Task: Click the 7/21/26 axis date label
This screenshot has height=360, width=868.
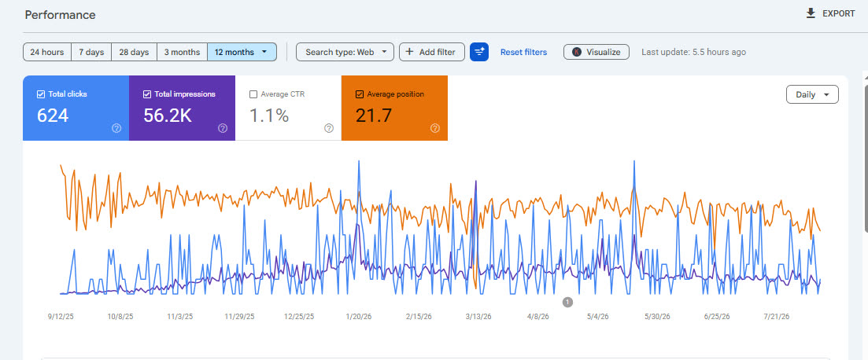Action: point(777,317)
